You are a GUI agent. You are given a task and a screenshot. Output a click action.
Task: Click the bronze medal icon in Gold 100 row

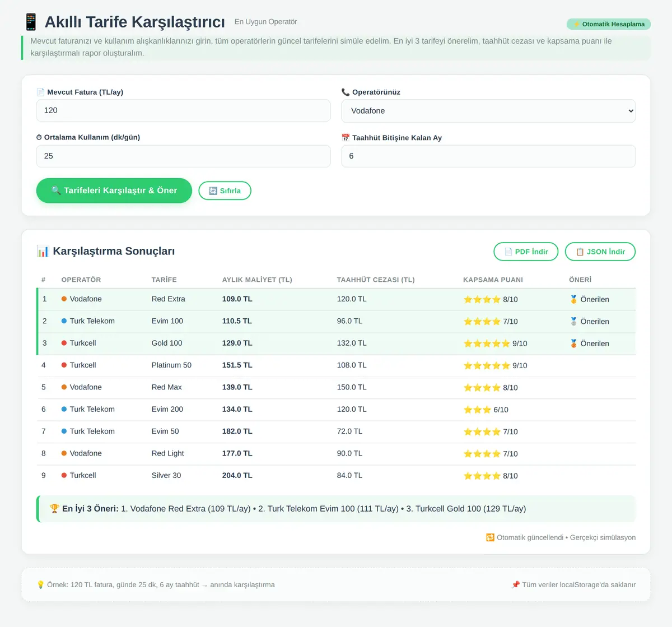573,343
